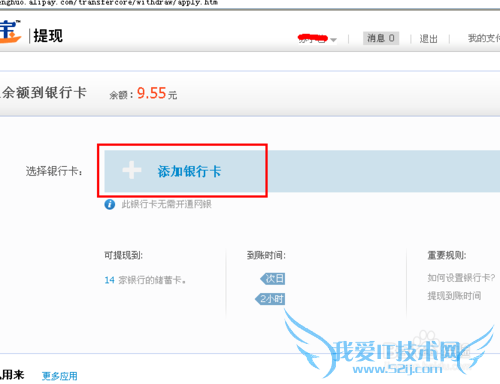Screen dimensions: 500x384
Task: Click the 余额到银行卡 heading
Action: pyautogui.click(x=44, y=92)
